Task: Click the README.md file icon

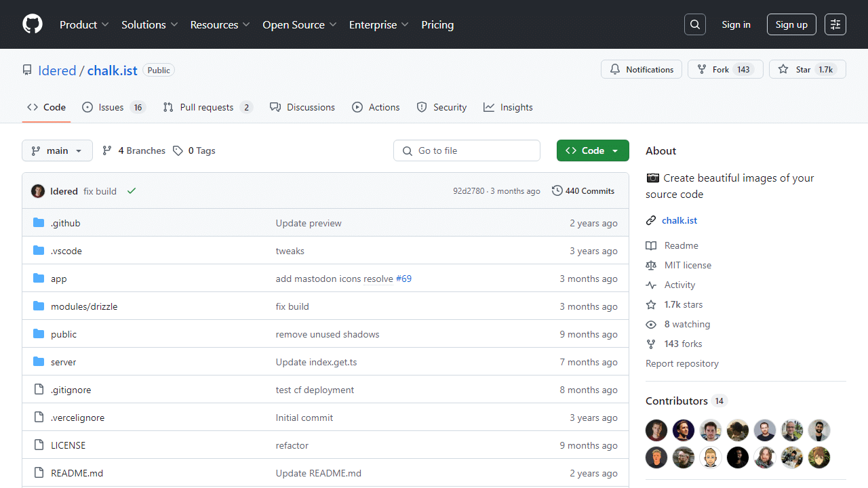Action: click(x=39, y=473)
